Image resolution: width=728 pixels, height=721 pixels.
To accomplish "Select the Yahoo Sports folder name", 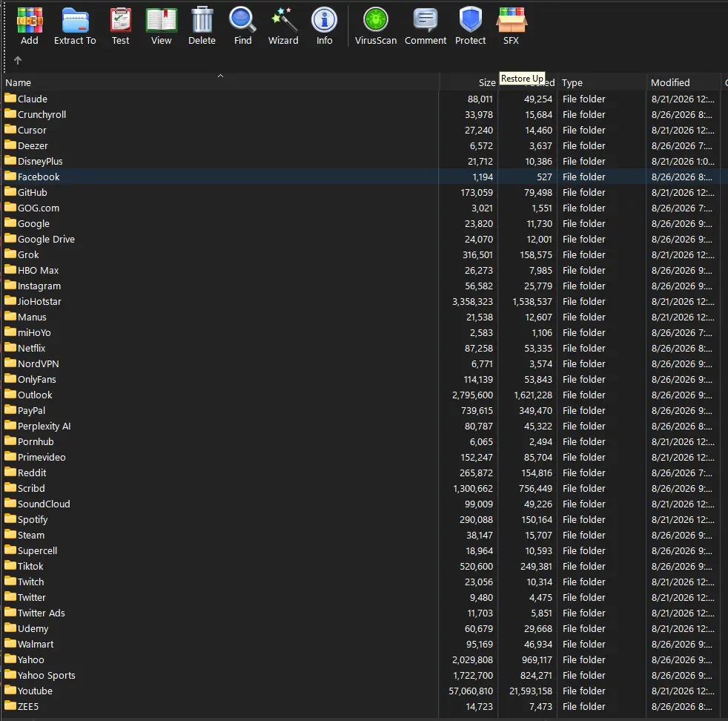I will point(47,676).
